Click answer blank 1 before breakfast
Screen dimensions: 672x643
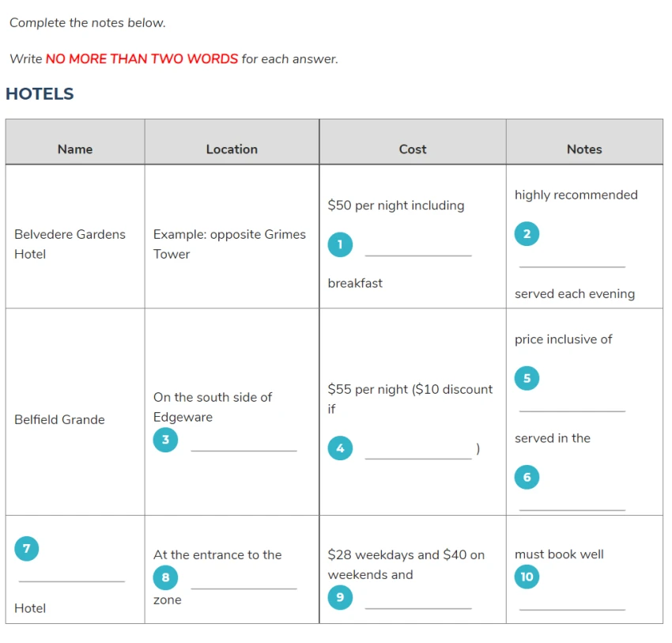point(418,248)
